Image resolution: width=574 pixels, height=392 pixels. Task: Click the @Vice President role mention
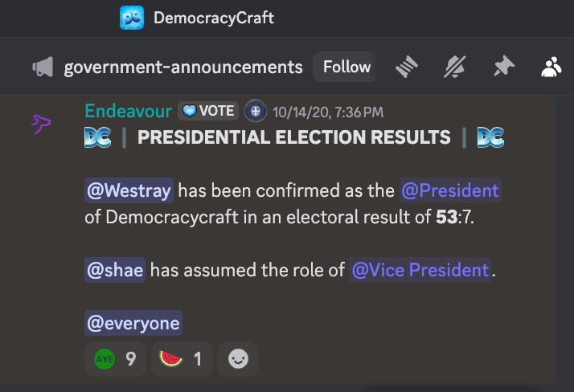(420, 270)
